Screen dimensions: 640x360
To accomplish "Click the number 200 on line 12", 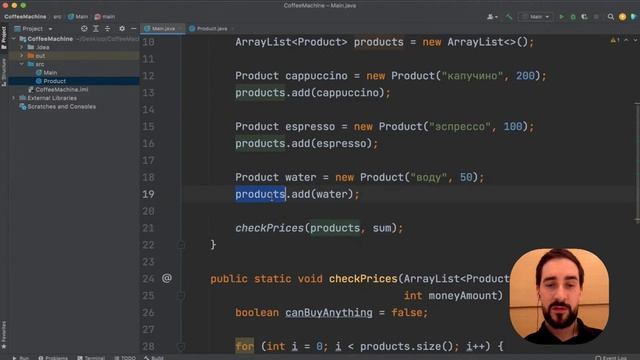I will click(525, 76).
